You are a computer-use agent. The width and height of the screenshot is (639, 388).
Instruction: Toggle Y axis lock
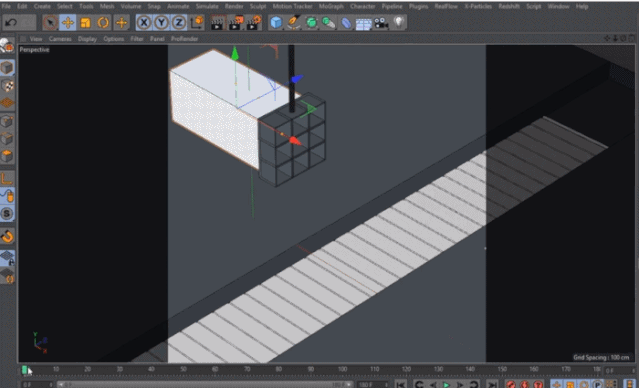[161, 22]
